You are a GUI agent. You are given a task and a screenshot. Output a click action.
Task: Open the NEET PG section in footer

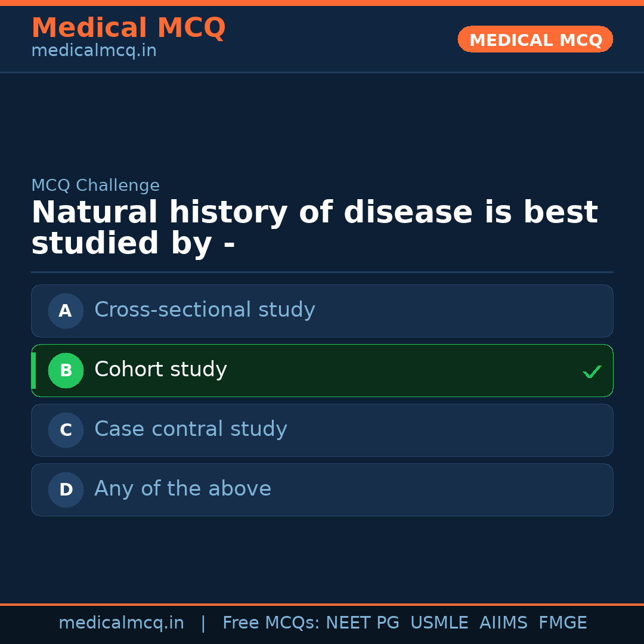(x=362, y=622)
